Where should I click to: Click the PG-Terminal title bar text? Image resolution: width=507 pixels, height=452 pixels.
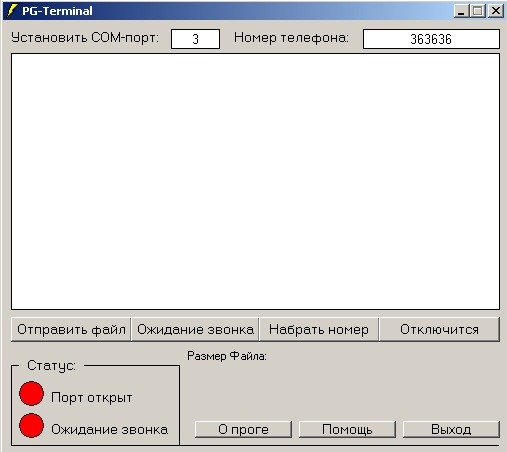coord(57,11)
